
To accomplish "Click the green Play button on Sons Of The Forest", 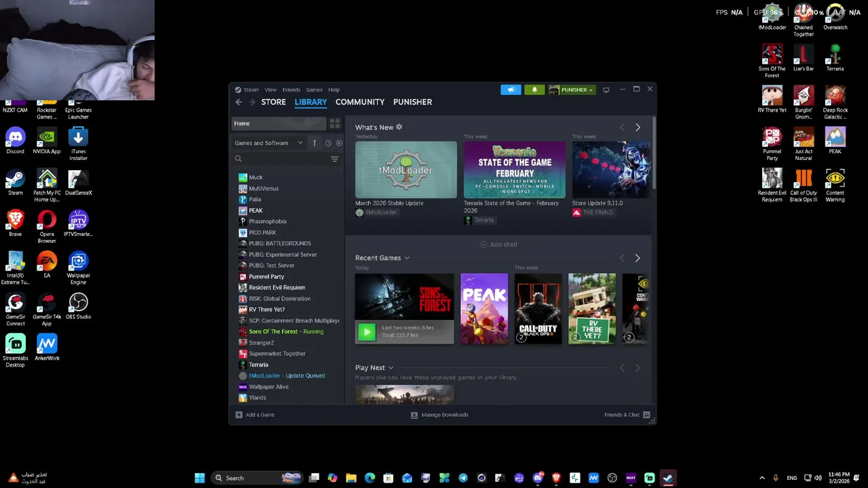I will click(366, 331).
